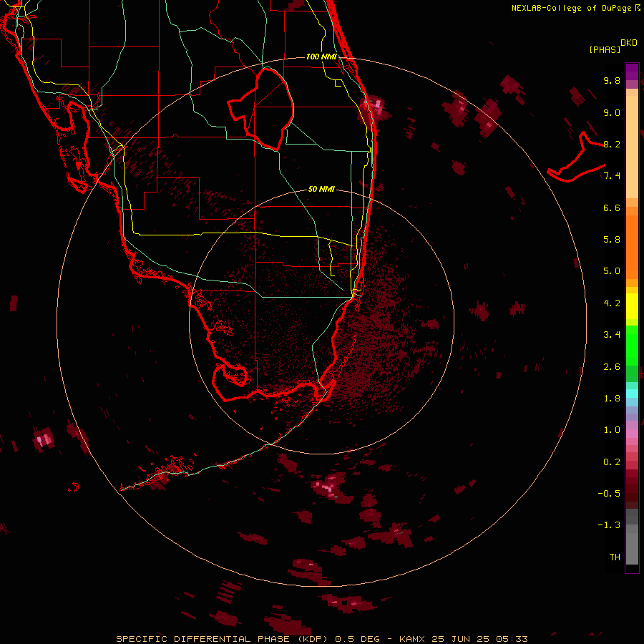
Task: Click the DKD label above the color scale
Action: point(629,43)
